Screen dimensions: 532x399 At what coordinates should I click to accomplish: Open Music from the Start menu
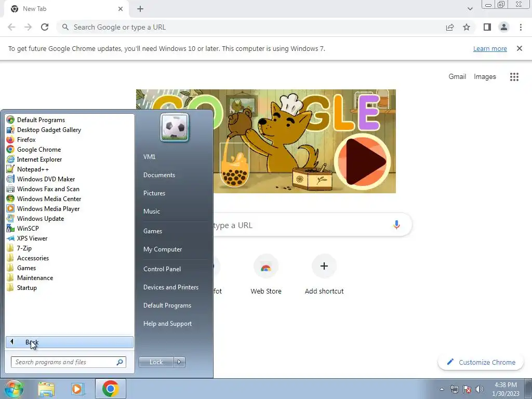point(151,211)
